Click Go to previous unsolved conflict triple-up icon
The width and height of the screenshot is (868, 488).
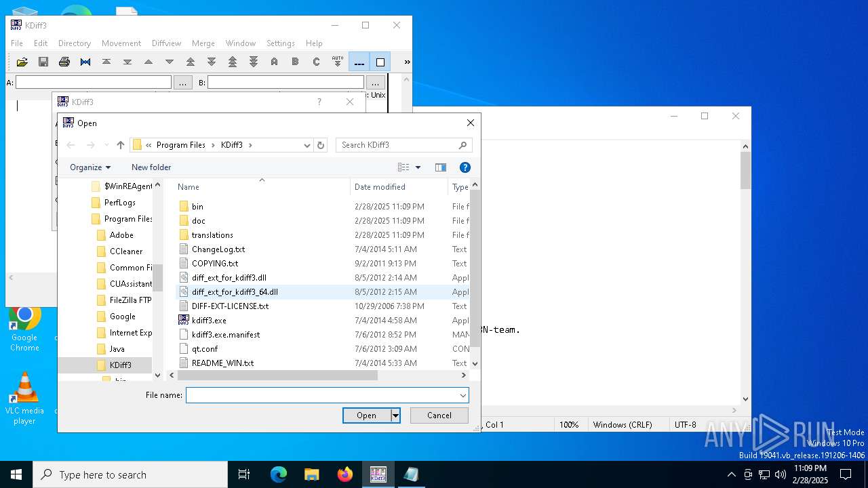[233, 62]
